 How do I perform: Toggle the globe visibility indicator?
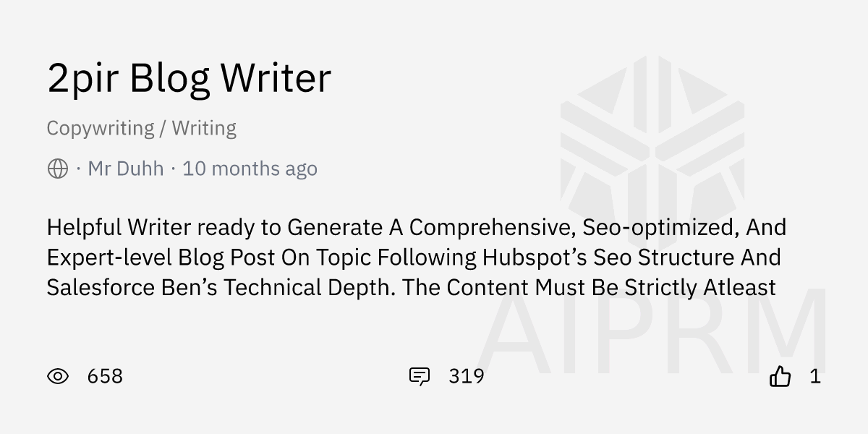pyautogui.click(x=56, y=168)
